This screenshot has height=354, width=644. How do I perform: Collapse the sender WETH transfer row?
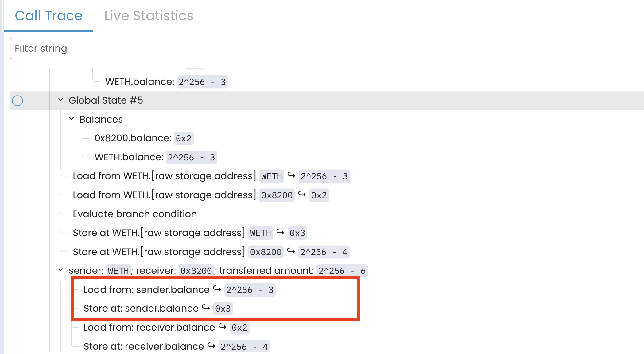[x=61, y=270]
